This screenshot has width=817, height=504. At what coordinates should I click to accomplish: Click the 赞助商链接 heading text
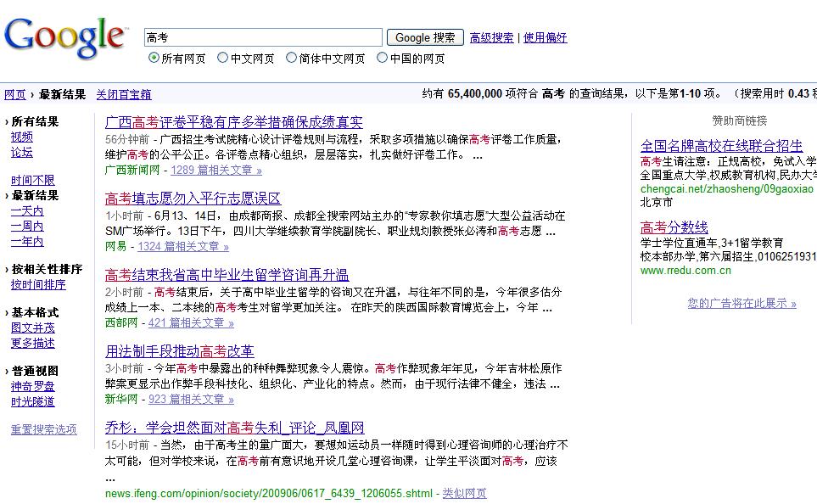(739, 121)
